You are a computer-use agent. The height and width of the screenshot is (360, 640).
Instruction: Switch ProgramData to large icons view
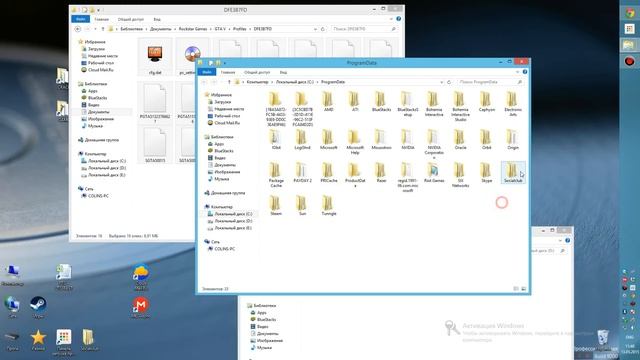(x=524, y=289)
